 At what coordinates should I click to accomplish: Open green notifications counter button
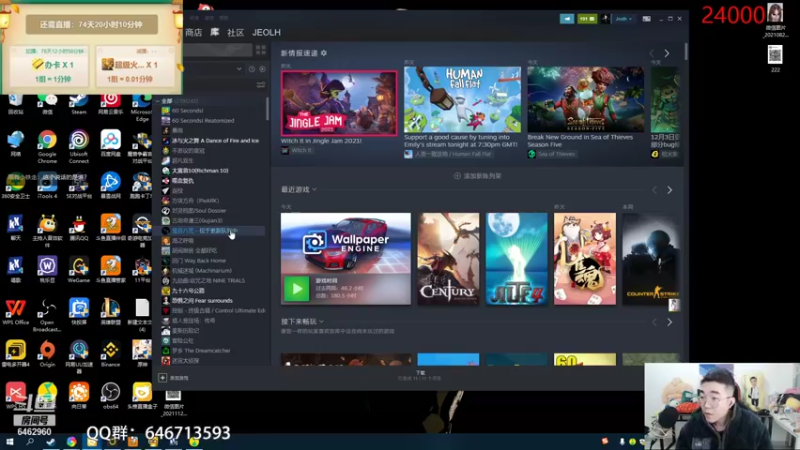[587, 19]
